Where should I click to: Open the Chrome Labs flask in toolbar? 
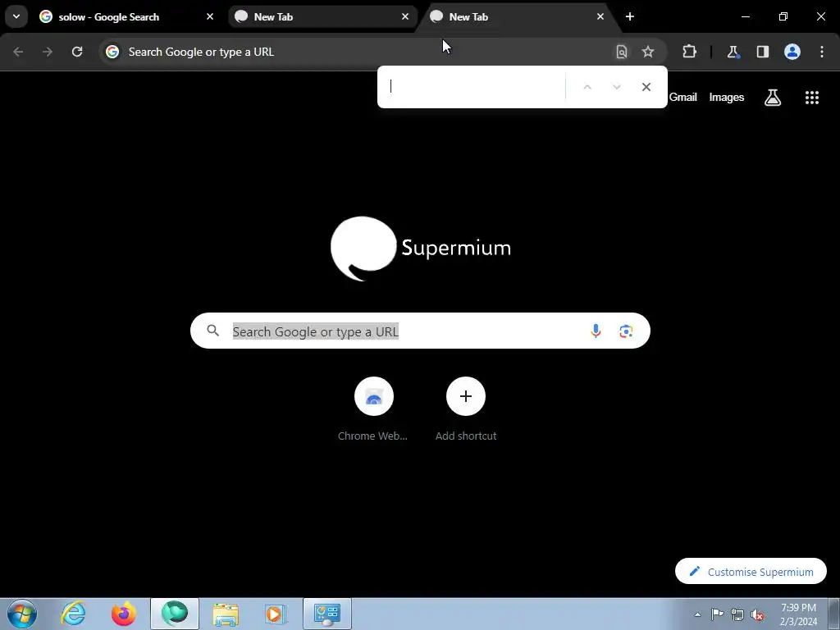tap(733, 52)
